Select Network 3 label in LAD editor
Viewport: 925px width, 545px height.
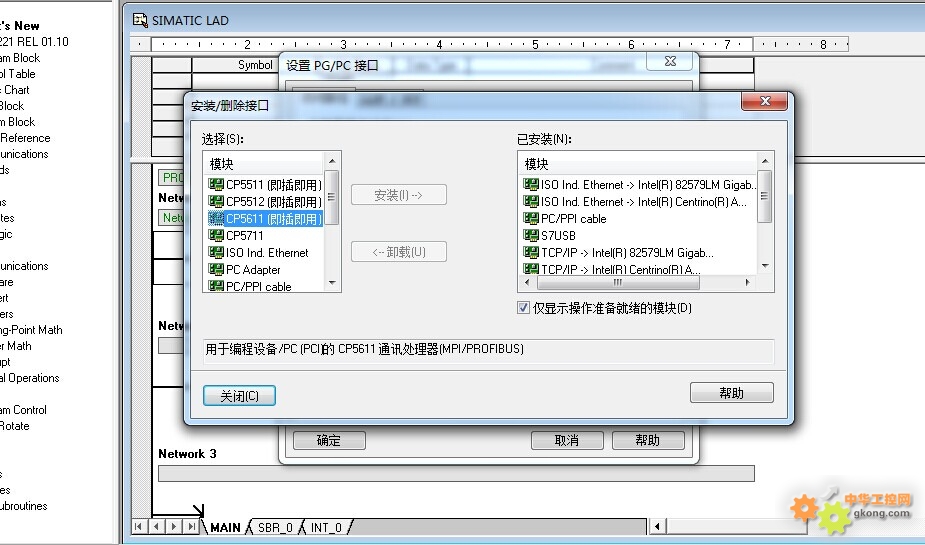coord(187,454)
